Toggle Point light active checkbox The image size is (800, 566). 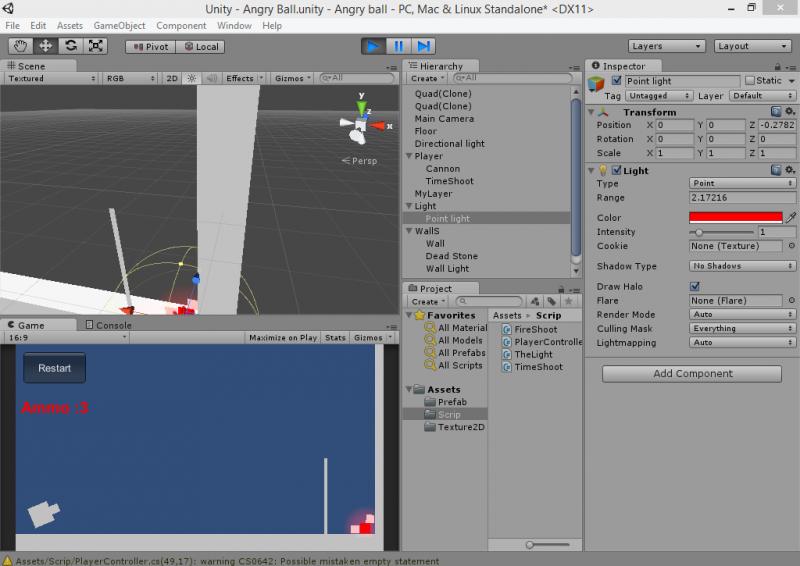point(616,81)
